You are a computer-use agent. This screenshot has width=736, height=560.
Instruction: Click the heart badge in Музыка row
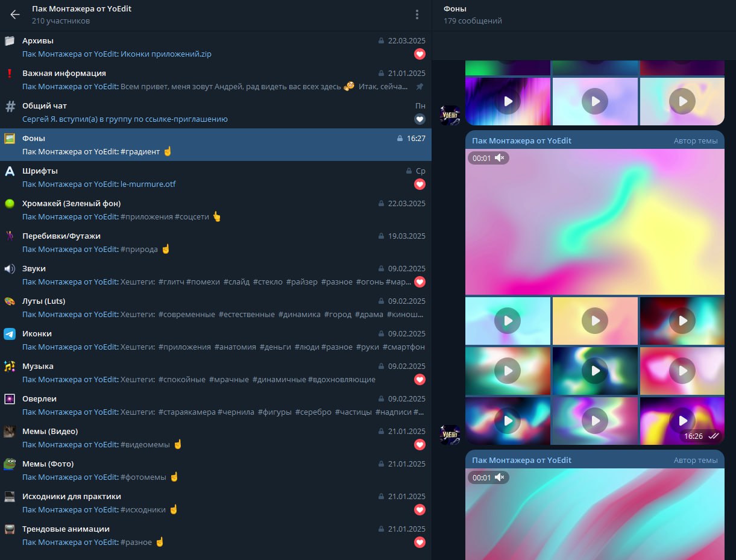pyautogui.click(x=420, y=380)
